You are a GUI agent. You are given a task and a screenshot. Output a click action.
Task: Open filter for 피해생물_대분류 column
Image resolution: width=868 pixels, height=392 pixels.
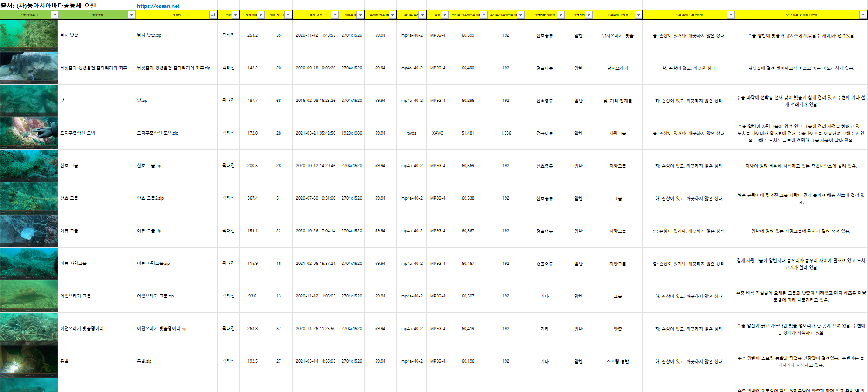click(x=560, y=15)
